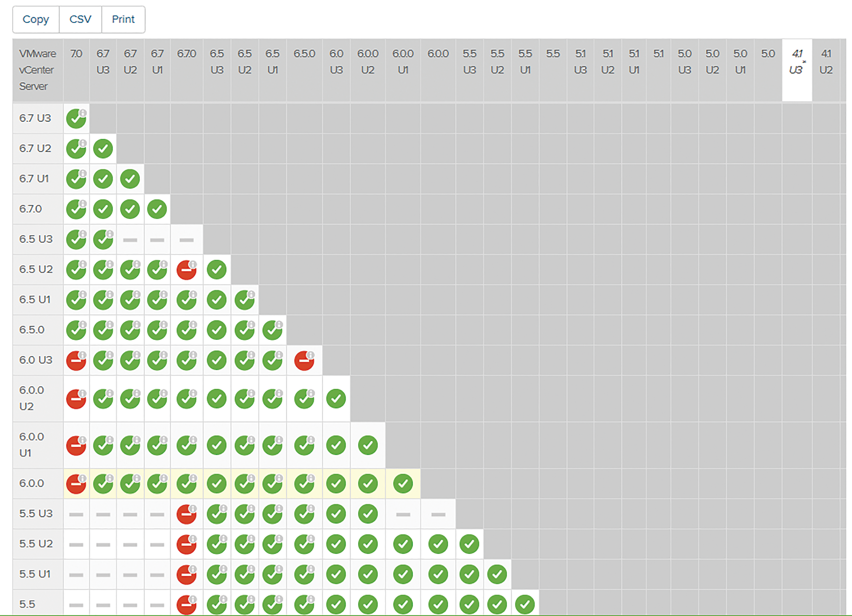Click green check for 6.0.0 U2 row, 6.0 U3 column

(336, 399)
